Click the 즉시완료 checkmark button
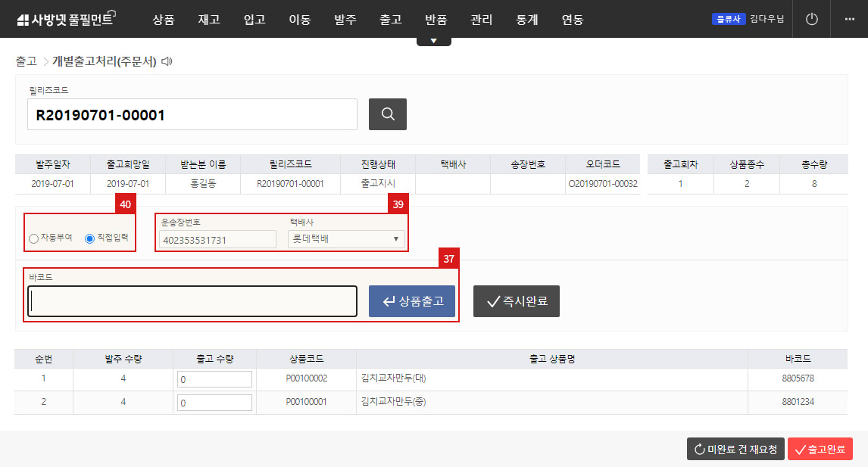Screen dimensions: 868x467 click(x=516, y=300)
